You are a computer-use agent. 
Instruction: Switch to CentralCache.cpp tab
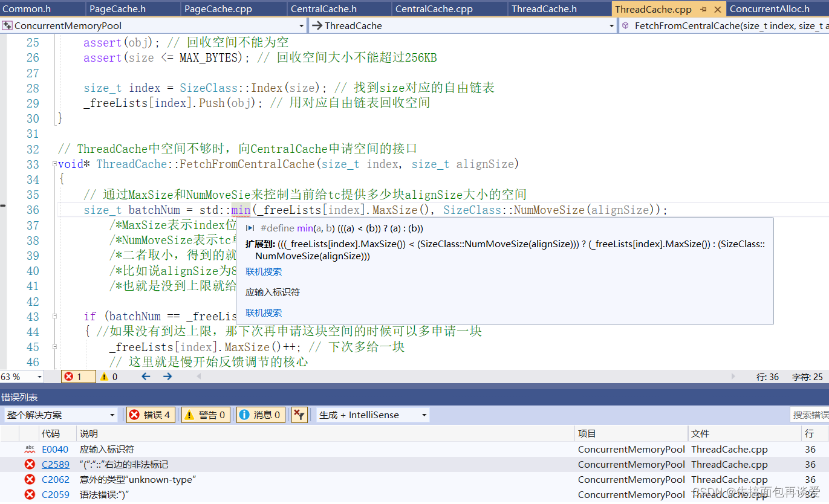pos(434,9)
